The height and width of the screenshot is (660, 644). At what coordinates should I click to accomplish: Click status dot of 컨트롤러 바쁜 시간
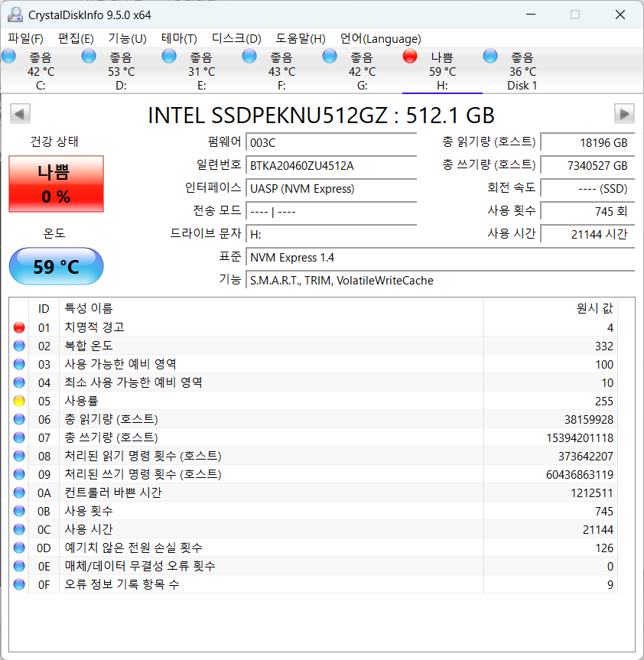coord(19,493)
